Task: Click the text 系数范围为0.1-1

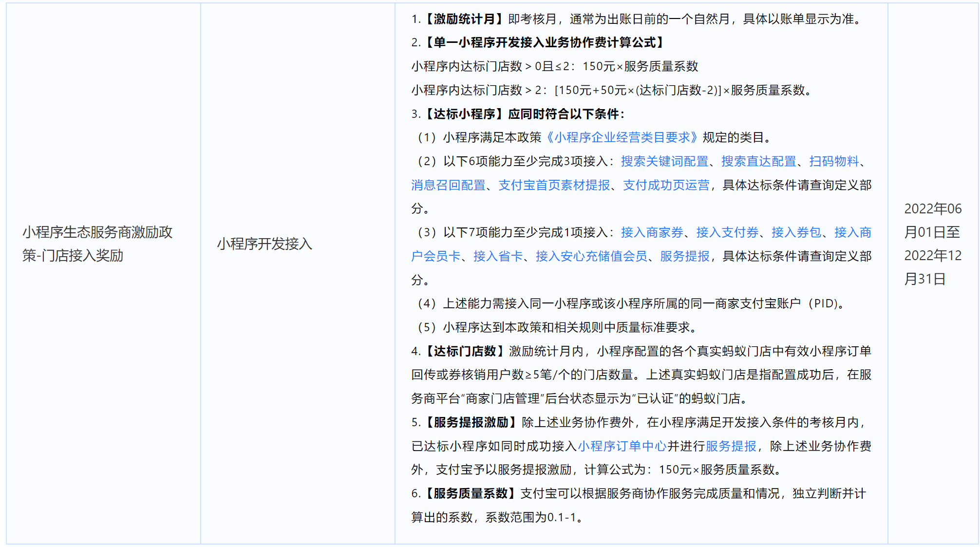Action: [531, 517]
